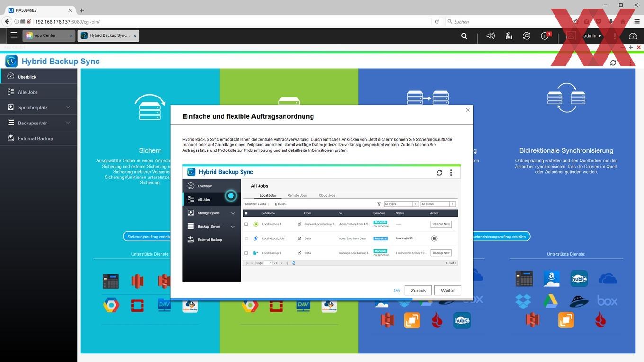Click the OneDrive cloud icon in Bidirektionale Synchronisierung column

pyautogui.click(x=608, y=278)
